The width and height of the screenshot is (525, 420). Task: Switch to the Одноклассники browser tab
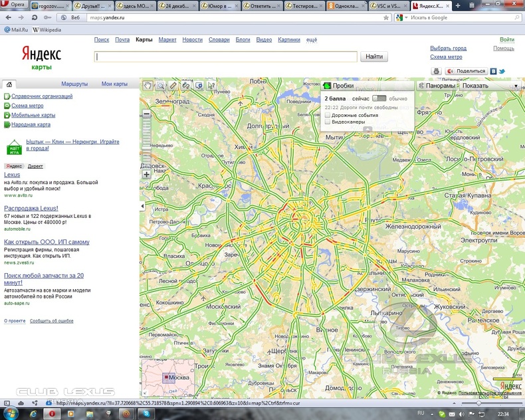click(x=346, y=6)
